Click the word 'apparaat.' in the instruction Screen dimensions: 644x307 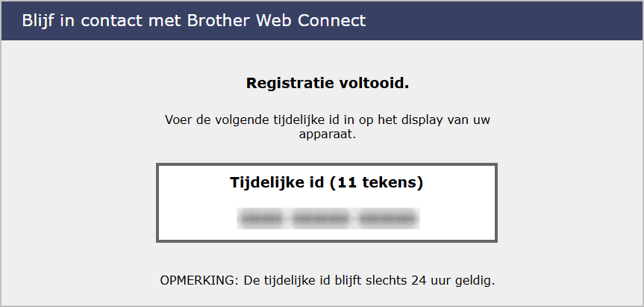(327, 136)
